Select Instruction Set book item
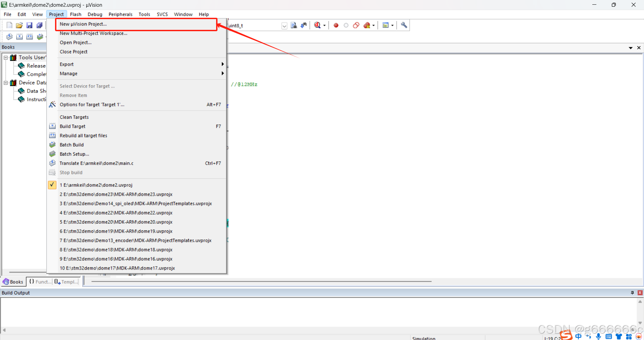The height and width of the screenshot is (340, 644). [x=33, y=99]
